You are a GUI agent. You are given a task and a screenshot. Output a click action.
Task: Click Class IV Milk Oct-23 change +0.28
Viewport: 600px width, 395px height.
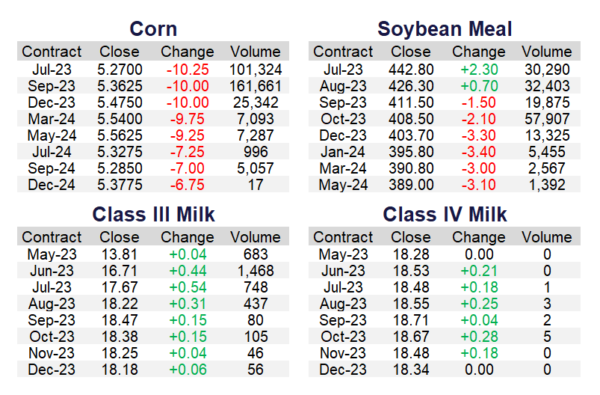[x=479, y=337]
